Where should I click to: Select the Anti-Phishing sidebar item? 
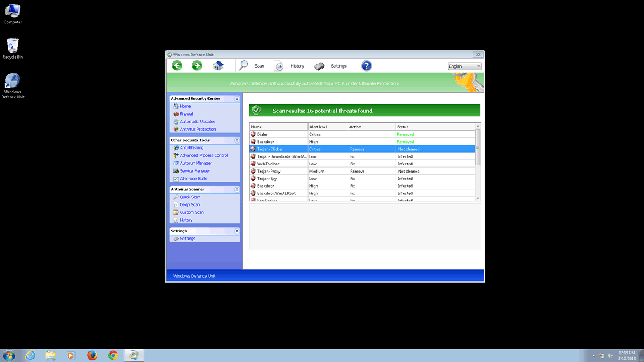(191, 148)
